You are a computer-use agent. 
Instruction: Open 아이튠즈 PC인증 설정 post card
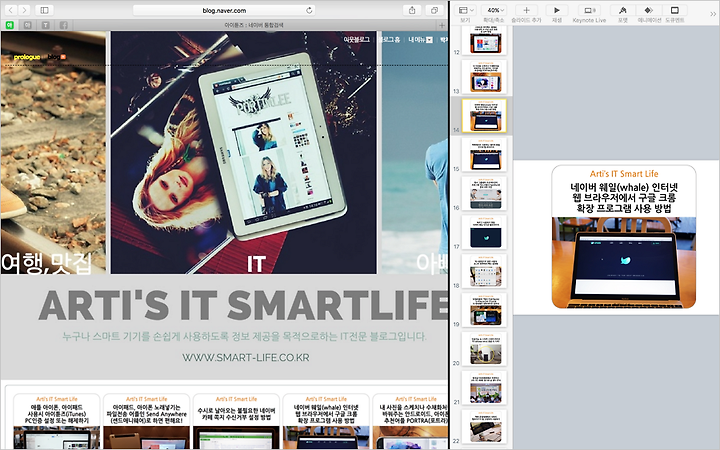pos(56,422)
